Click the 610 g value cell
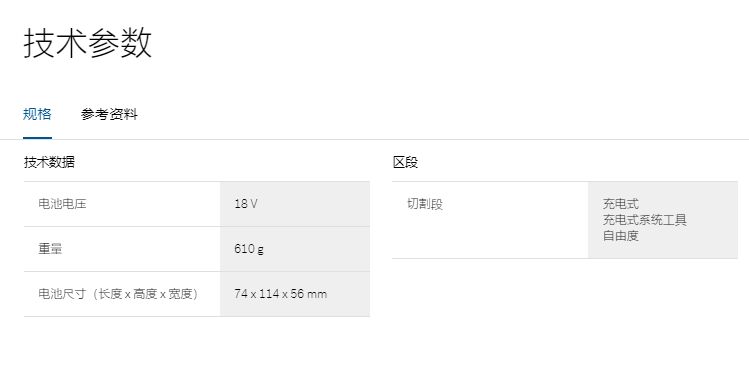The image size is (749, 369). 295,249
